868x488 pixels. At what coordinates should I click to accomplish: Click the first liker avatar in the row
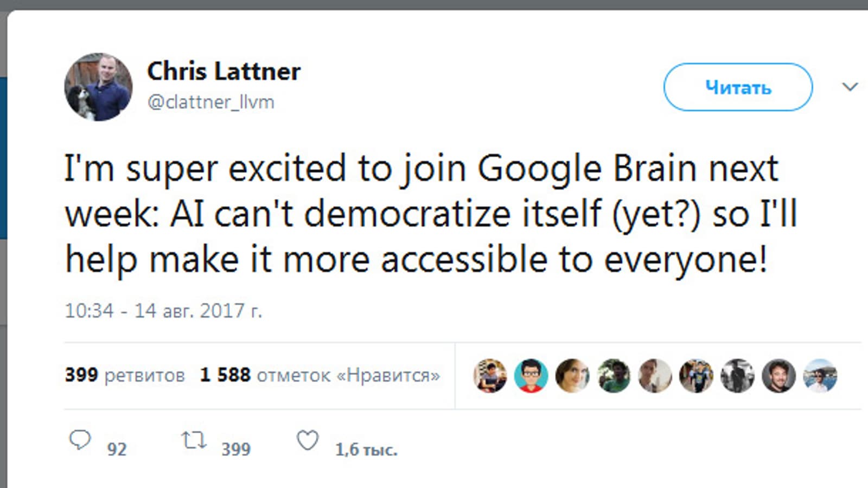pos(490,375)
